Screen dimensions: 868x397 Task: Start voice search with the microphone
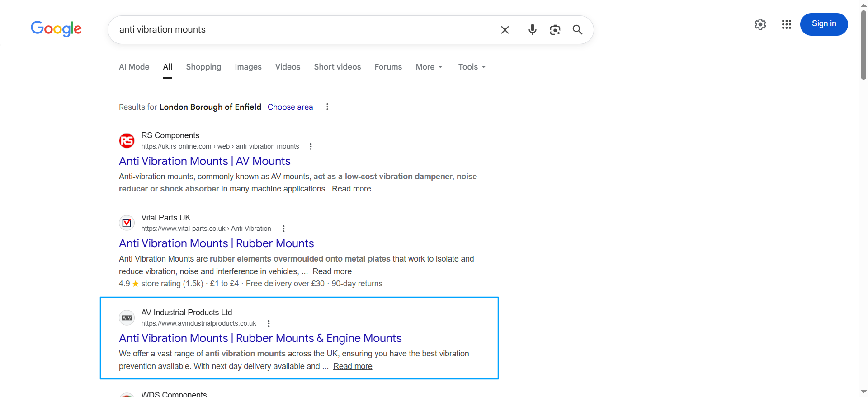tap(533, 30)
